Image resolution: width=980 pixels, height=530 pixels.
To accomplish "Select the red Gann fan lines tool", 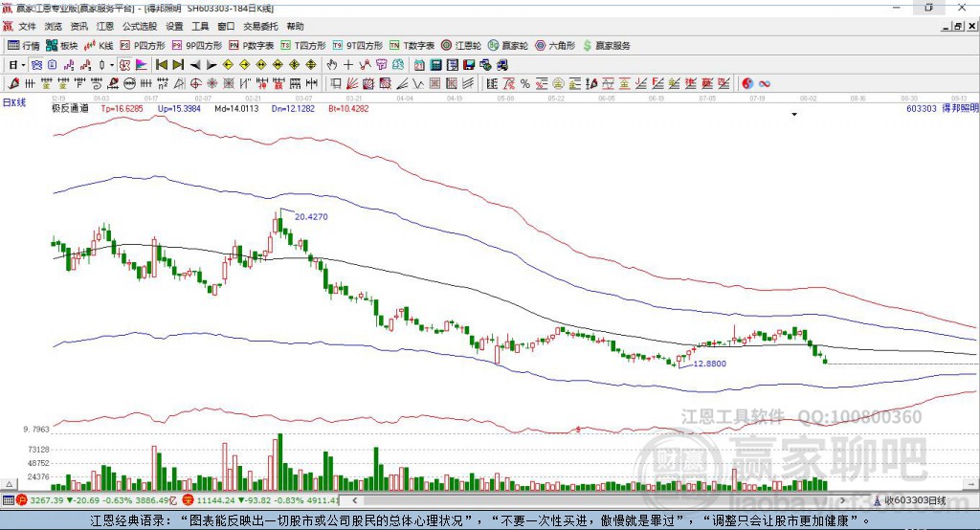I will tap(352, 84).
